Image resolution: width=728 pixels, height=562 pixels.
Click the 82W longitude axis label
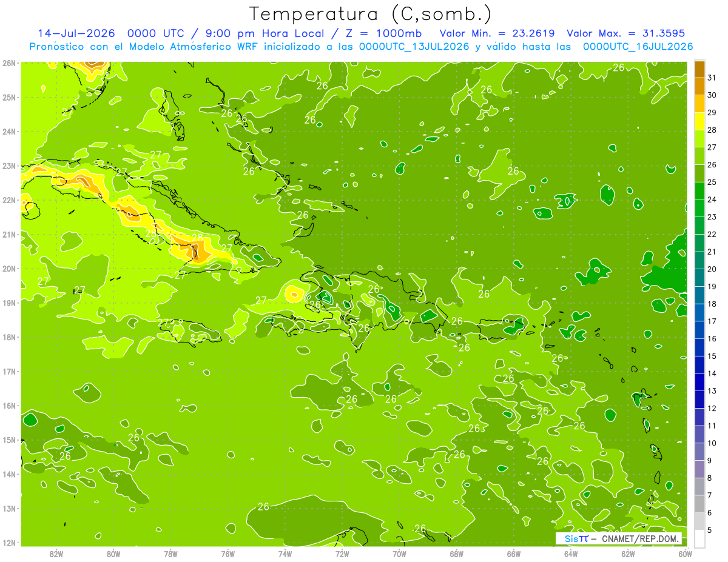[x=56, y=554]
